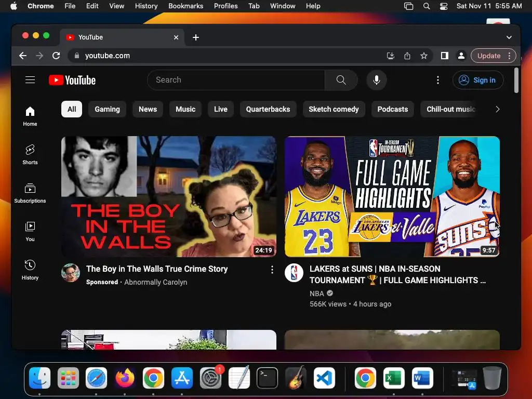Viewport: 532px width, 399px height.
Task: Open The Boy in The Walls title link
Action: (x=157, y=269)
